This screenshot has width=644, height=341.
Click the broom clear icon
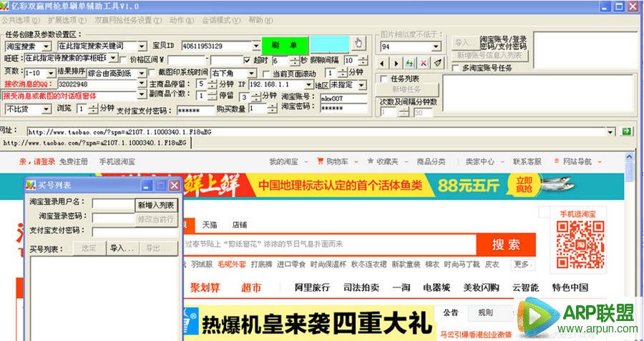pyautogui.click(x=437, y=63)
